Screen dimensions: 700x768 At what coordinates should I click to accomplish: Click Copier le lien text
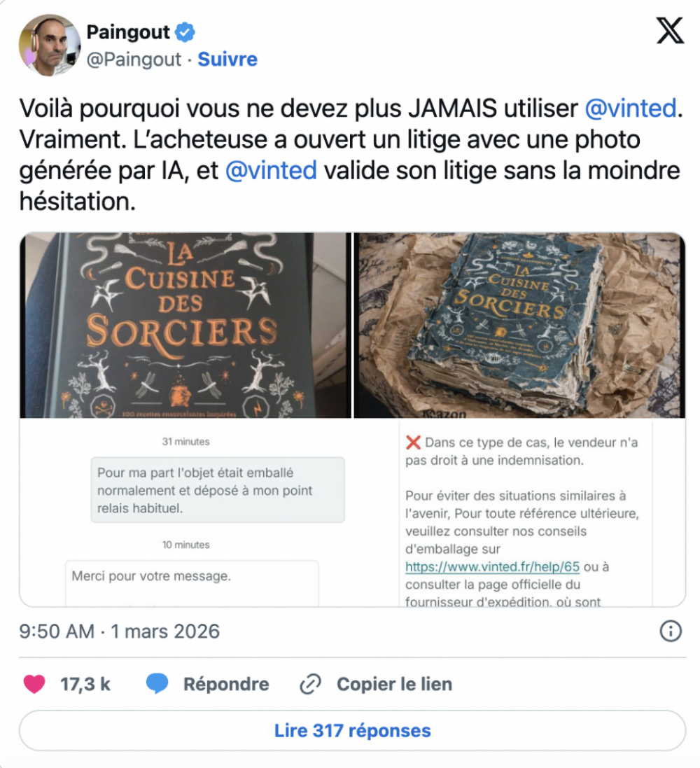pyautogui.click(x=394, y=684)
